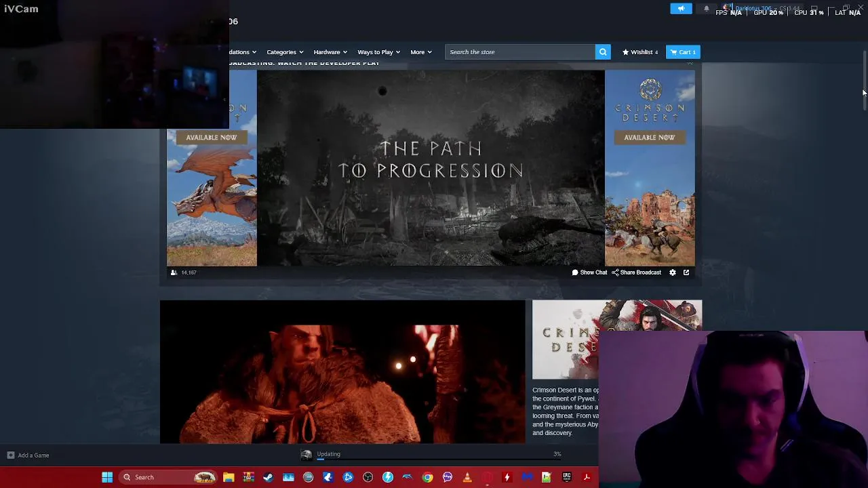The height and width of the screenshot is (488, 868).
Task: Click the broadcast video player
Action: (x=431, y=168)
